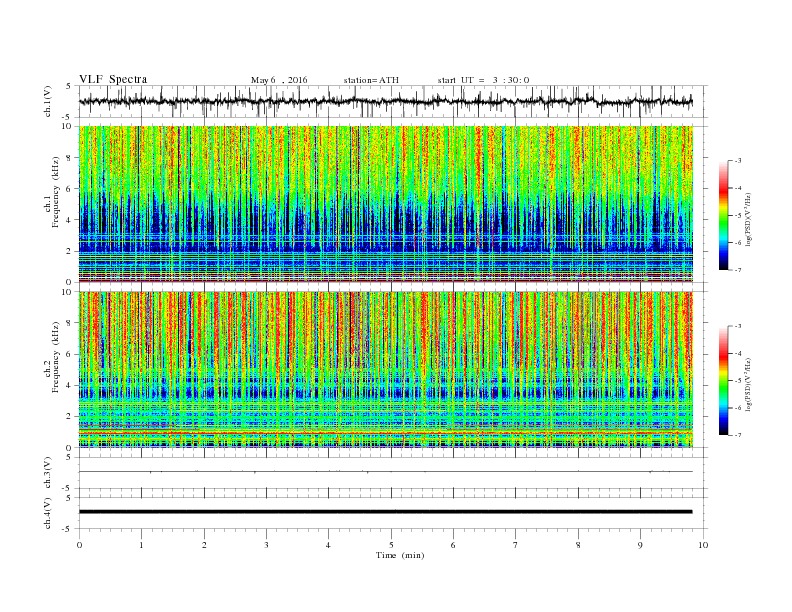Click the "Time (min)" axis label
Viewport: 792px width, 612px height.
(x=400, y=555)
